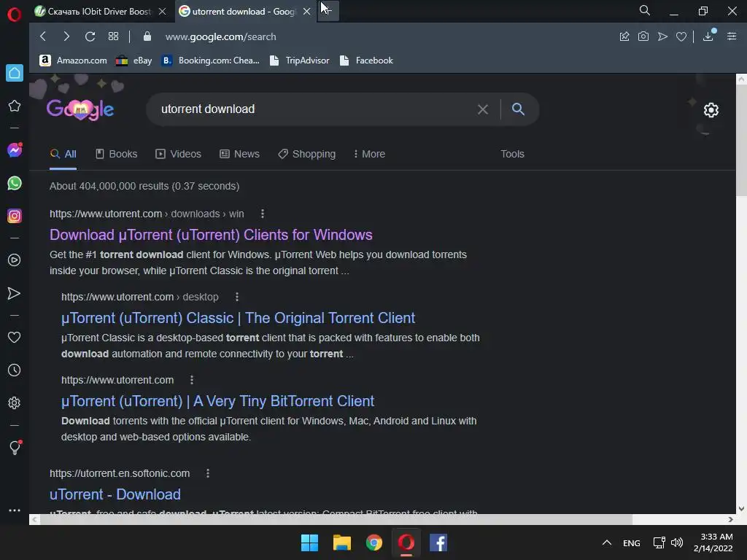This screenshot has width=747, height=560.
Task: Open the Booking.com bookmark
Action: (211, 61)
